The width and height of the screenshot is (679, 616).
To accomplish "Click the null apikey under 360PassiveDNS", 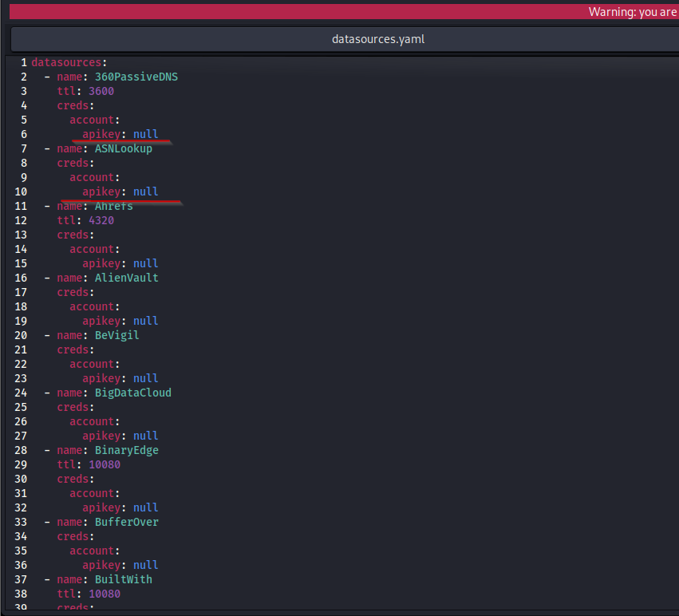I will point(145,134).
